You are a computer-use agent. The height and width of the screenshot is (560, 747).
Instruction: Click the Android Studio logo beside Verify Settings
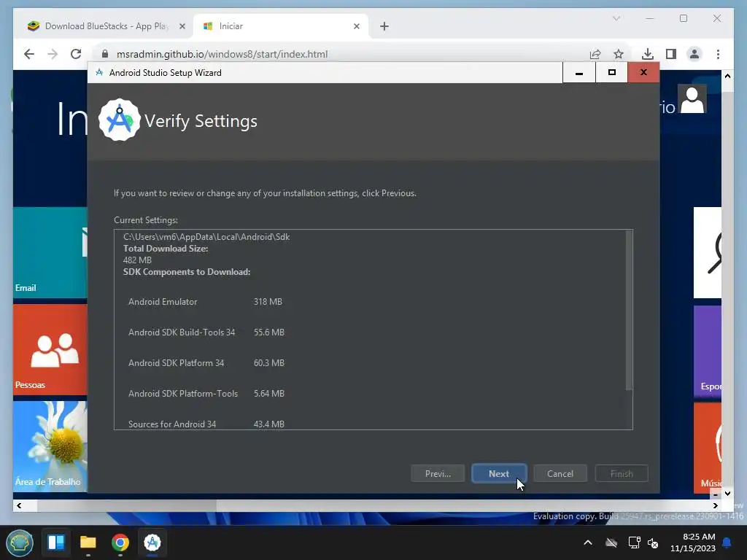119,120
